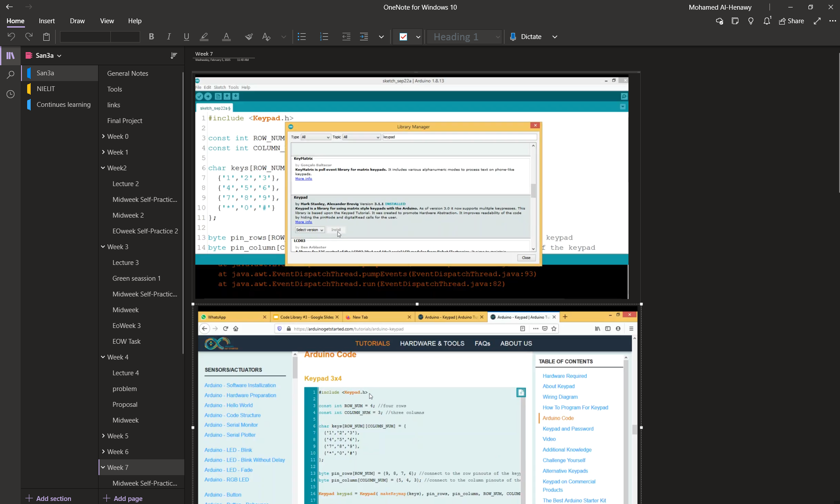Click the Format Painter icon
The image size is (840, 504).
(x=249, y=37)
